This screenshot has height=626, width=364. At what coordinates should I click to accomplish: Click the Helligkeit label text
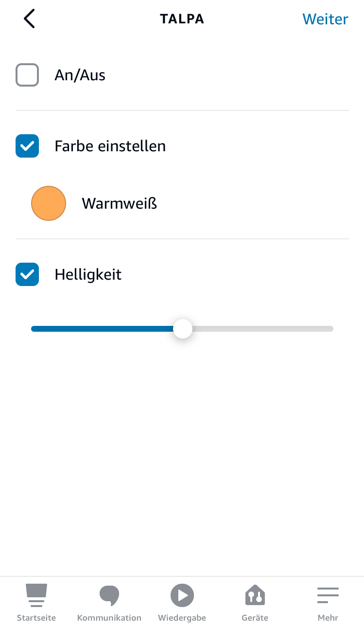coord(88,274)
